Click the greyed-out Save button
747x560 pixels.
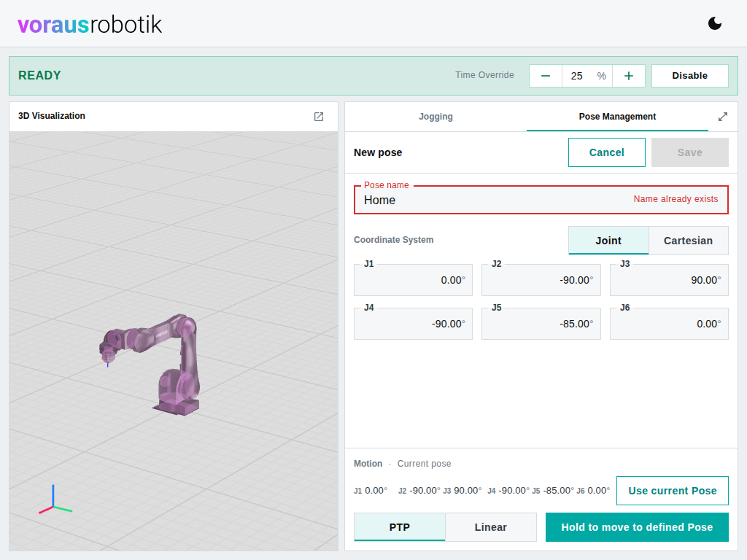689,152
